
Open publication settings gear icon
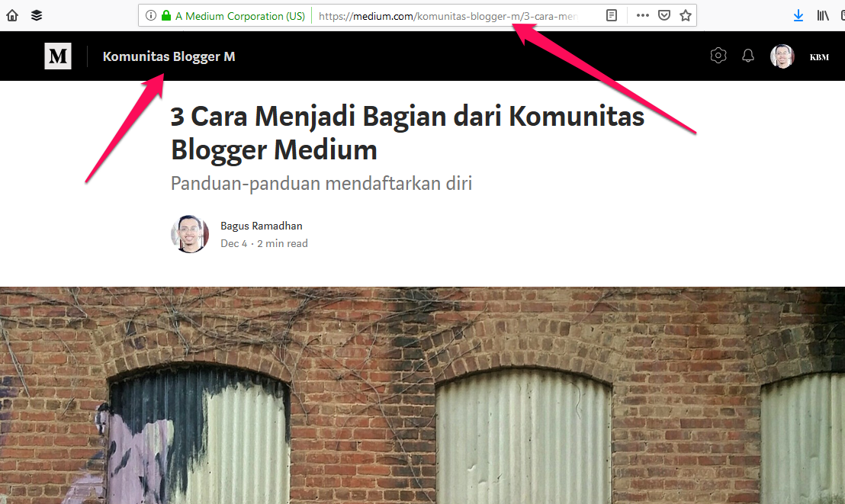click(x=718, y=56)
